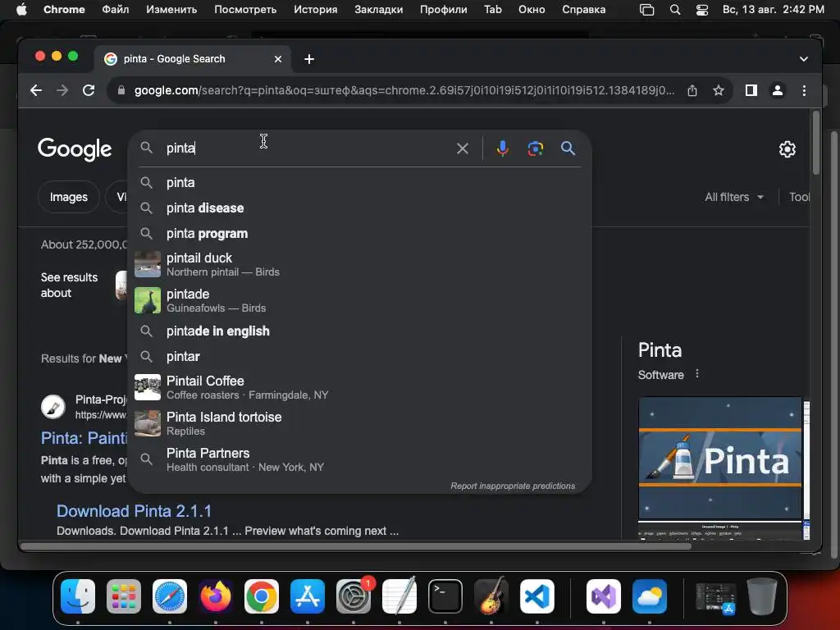This screenshot has height=630, width=840.
Task: Open the tab search chevron in Chrome
Action: coord(803,59)
